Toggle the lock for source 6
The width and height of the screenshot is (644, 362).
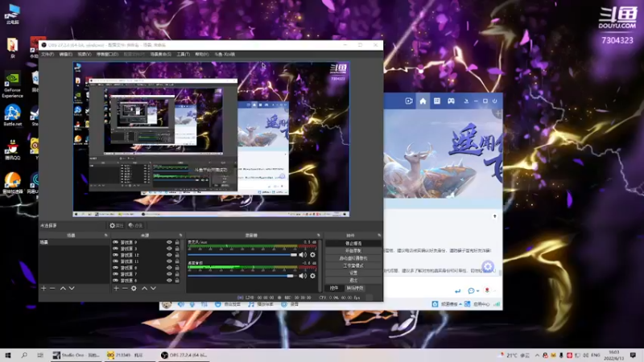pyautogui.click(x=177, y=280)
